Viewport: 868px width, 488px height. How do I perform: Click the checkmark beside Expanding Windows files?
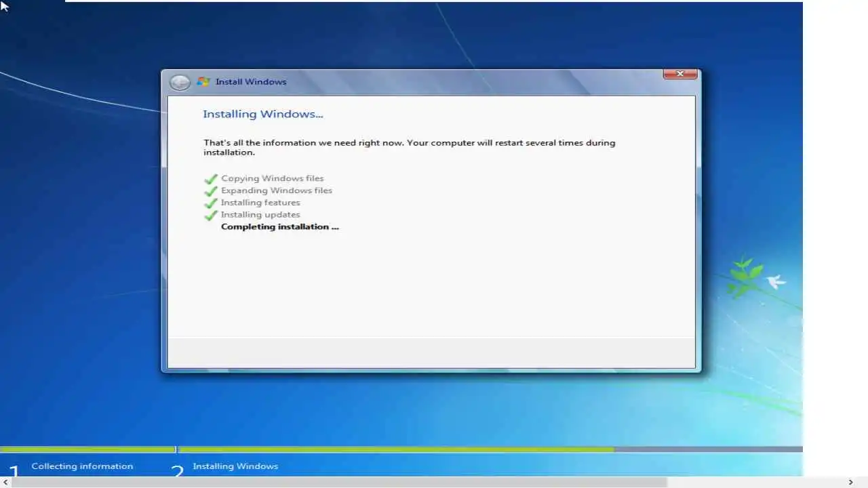[x=211, y=191]
